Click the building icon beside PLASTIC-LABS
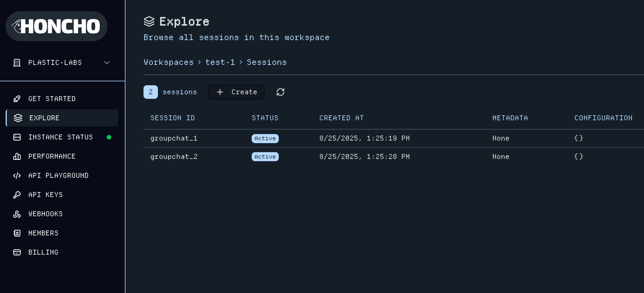 pos(17,63)
